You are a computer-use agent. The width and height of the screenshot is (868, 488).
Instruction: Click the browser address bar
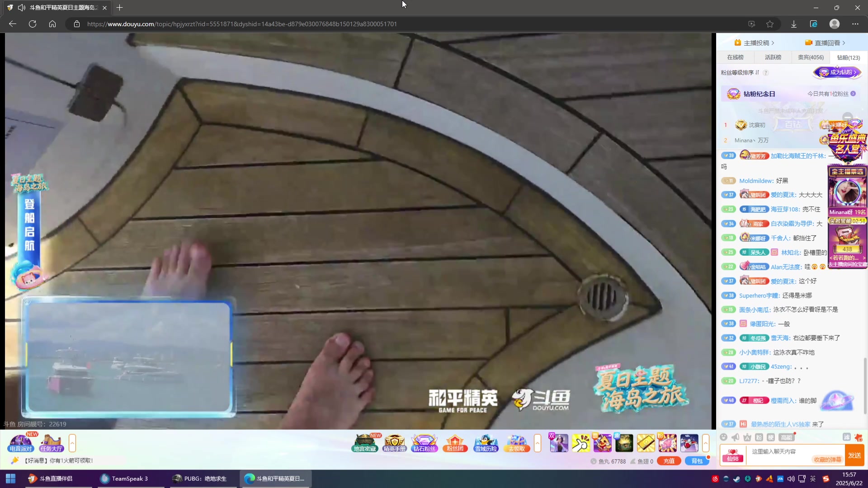(407, 24)
